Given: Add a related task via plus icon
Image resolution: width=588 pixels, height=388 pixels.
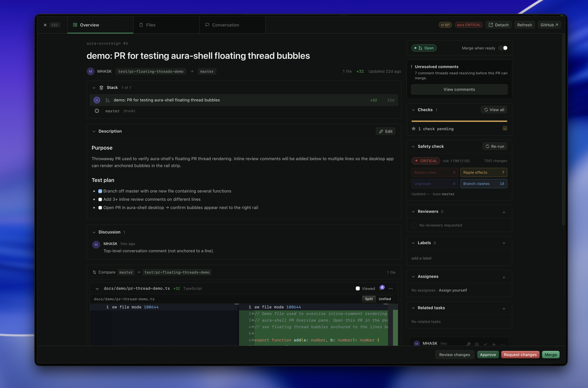Looking at the screenshot, I should click(504, 308).
